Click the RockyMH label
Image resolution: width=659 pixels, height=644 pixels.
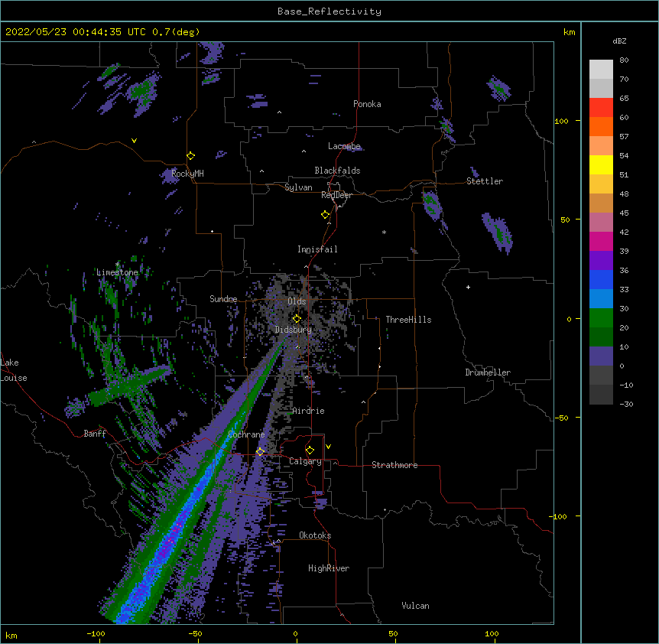point(187,173)
